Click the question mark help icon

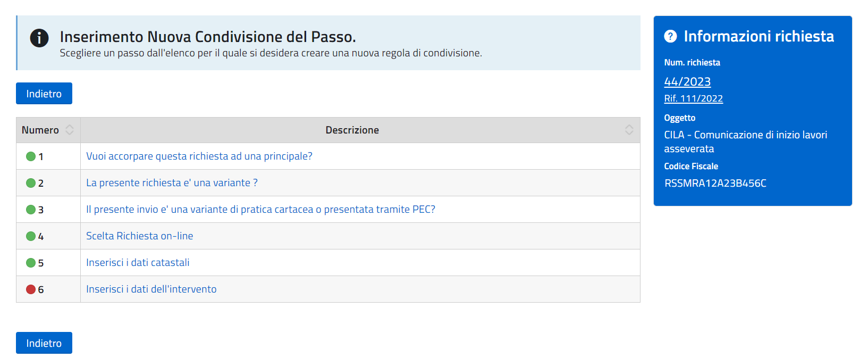coord(670,36)
